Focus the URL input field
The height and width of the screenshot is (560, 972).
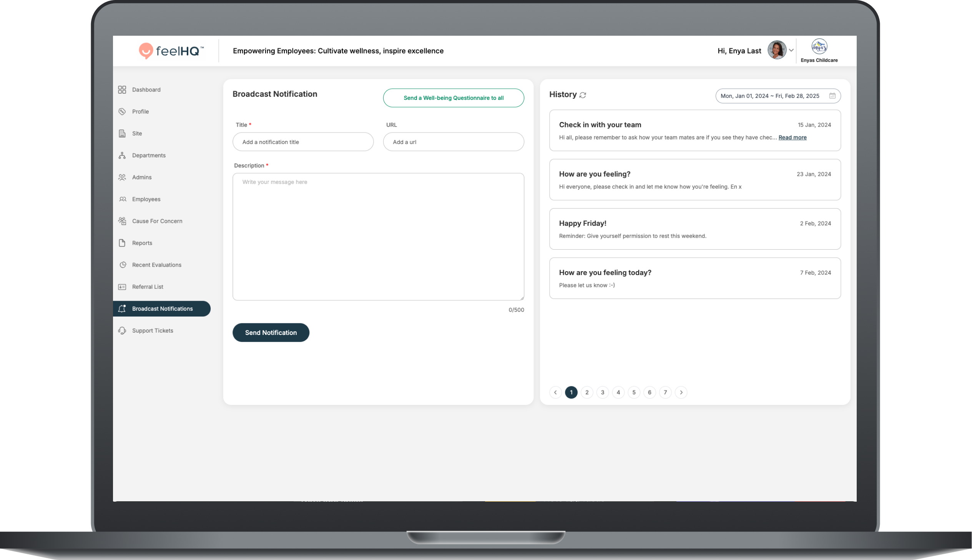coord(453,142)
